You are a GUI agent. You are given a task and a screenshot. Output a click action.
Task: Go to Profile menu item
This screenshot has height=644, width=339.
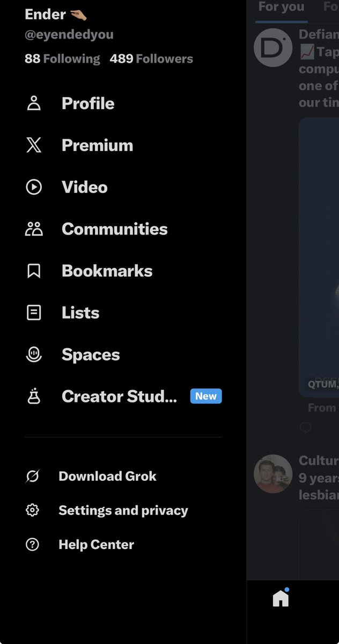pos(88,103)
